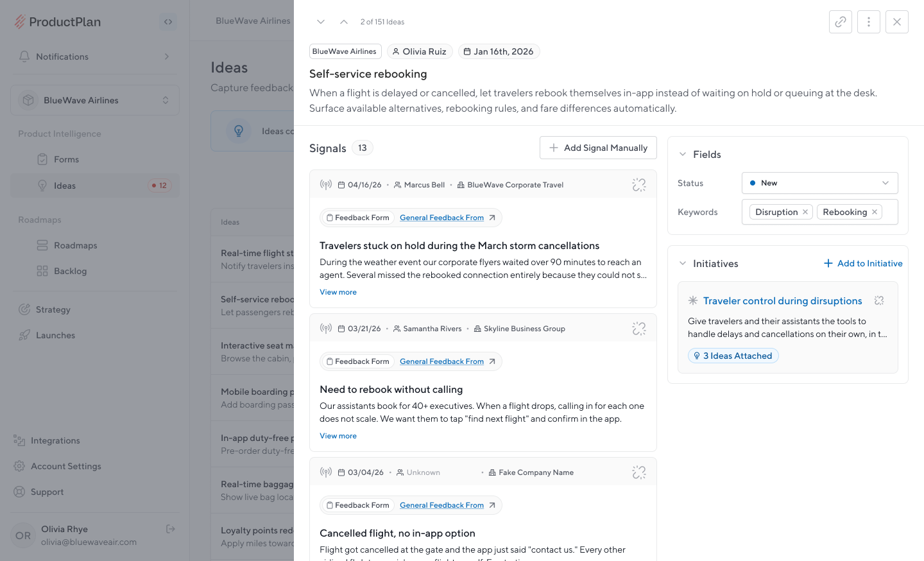Open General Feedback From link on Marcus Bell signal
This screenshot has width=924, height=561.
(441, 218)
